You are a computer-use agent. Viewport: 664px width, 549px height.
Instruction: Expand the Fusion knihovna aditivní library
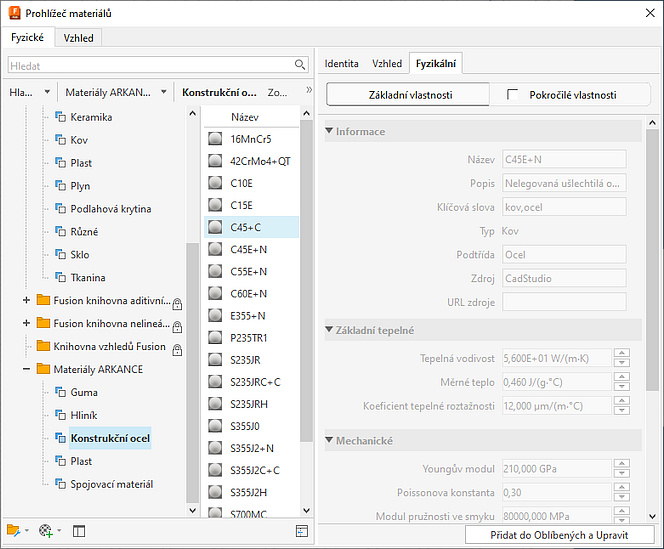point(26,300)
